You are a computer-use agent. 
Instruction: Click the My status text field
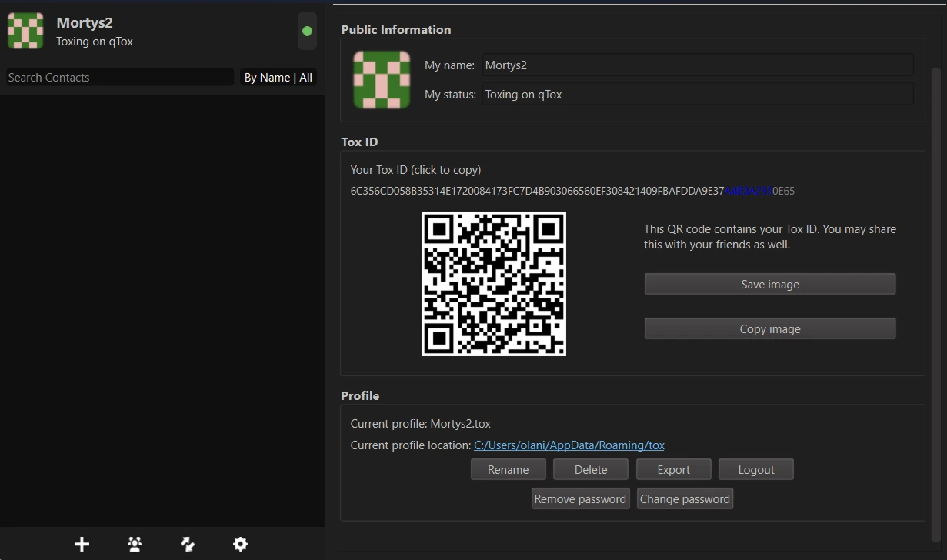[x=698, y=95]
